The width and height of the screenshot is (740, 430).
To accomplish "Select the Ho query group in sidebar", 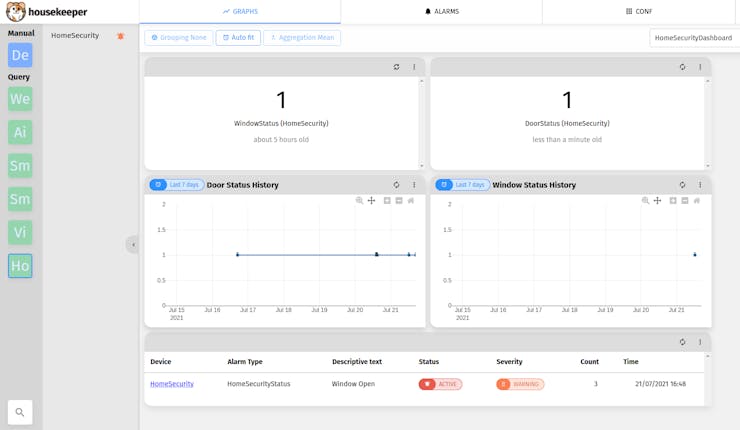I will click(20, 266).
